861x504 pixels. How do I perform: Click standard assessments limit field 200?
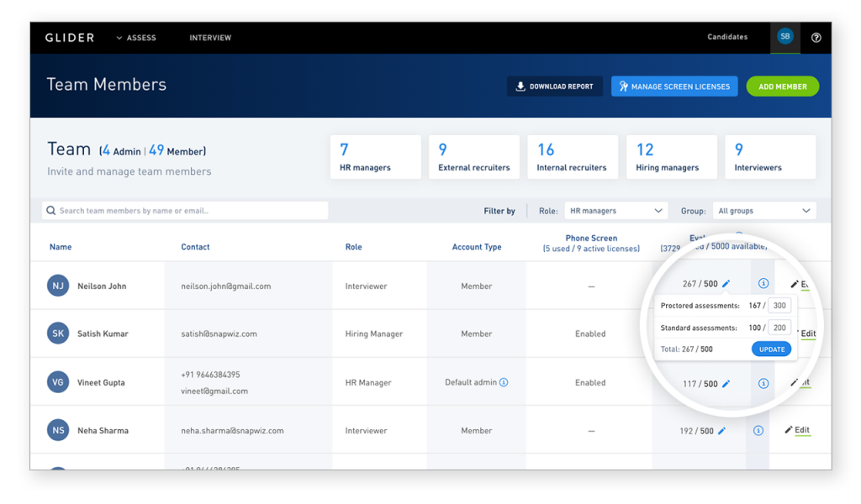point(779,328)
